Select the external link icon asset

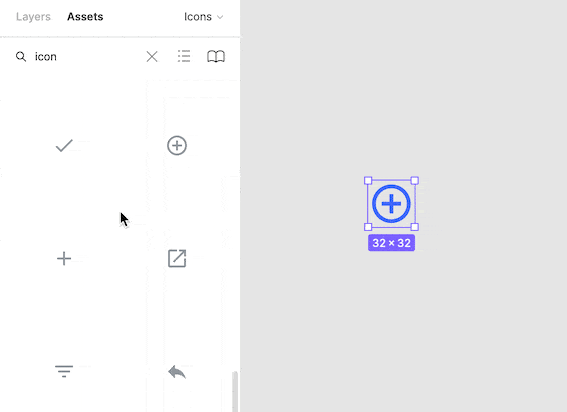[177, 258]
